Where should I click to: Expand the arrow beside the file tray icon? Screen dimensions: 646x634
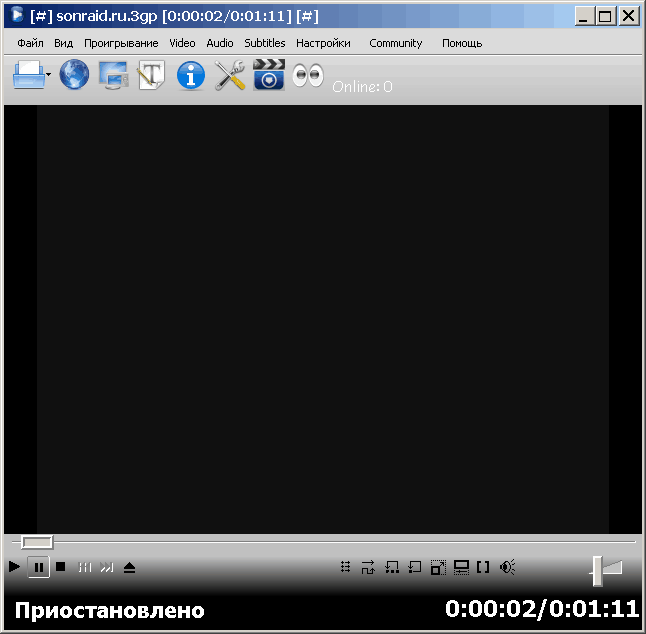pyautogui.click(x=49, y=75)
